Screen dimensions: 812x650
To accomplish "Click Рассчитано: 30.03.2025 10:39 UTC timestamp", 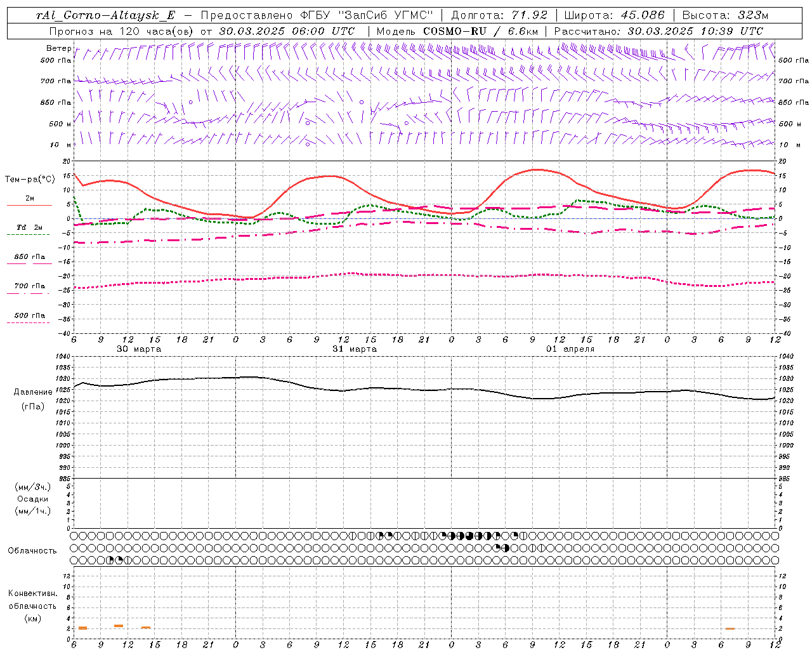I will point(658,31).
